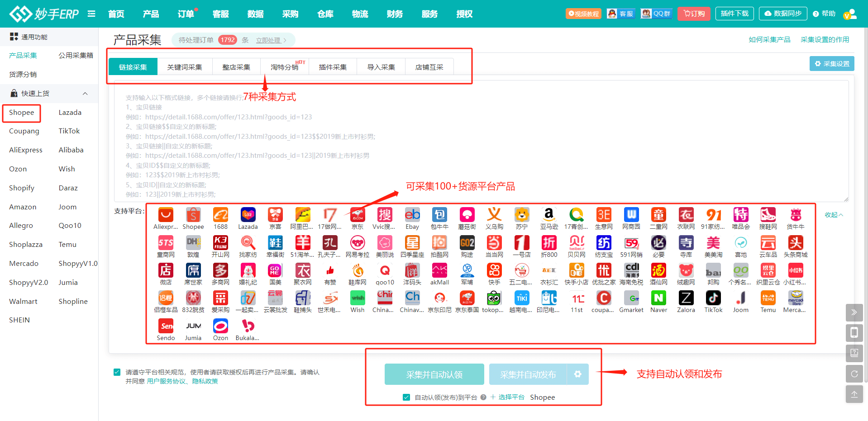This screenshot has height=421, width=868.
Task: Open the 视频教程 button
Action: (x=583, y=14)
